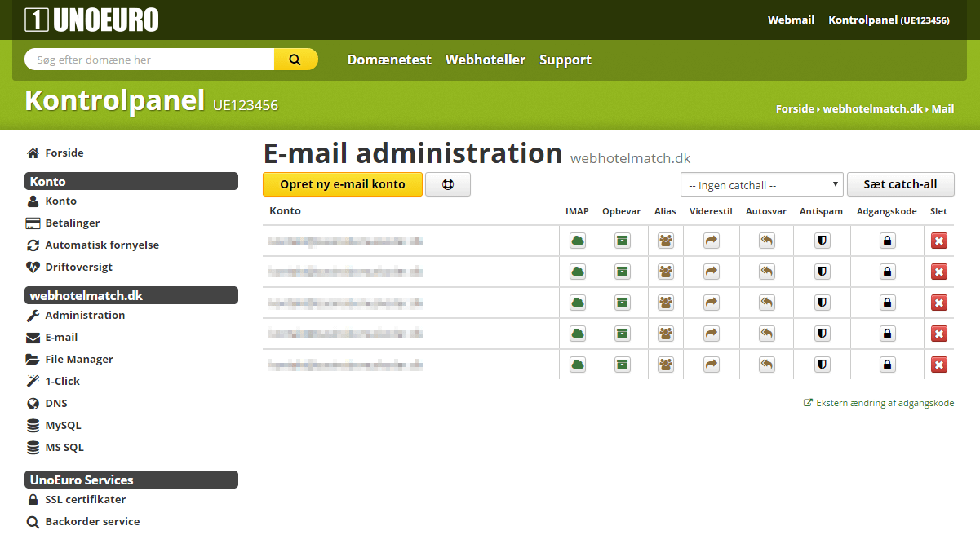Go to Forside in the sidebar
This screenshot has width=980, height=535.
[x=55, y=153]
